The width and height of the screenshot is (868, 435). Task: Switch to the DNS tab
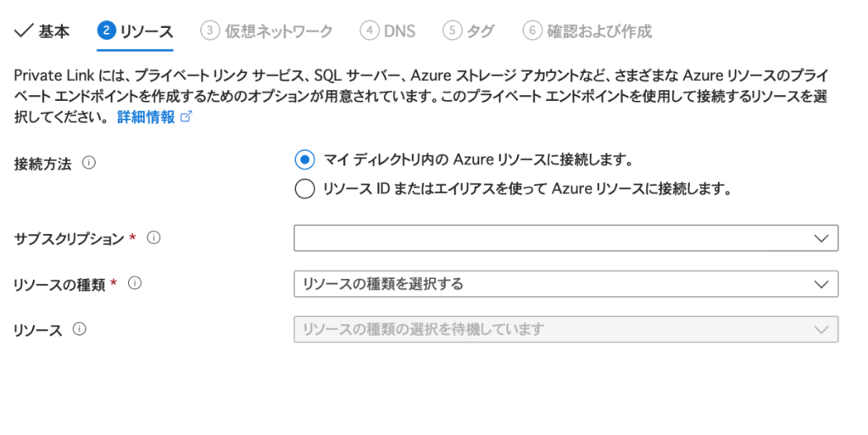pos(399,31)
